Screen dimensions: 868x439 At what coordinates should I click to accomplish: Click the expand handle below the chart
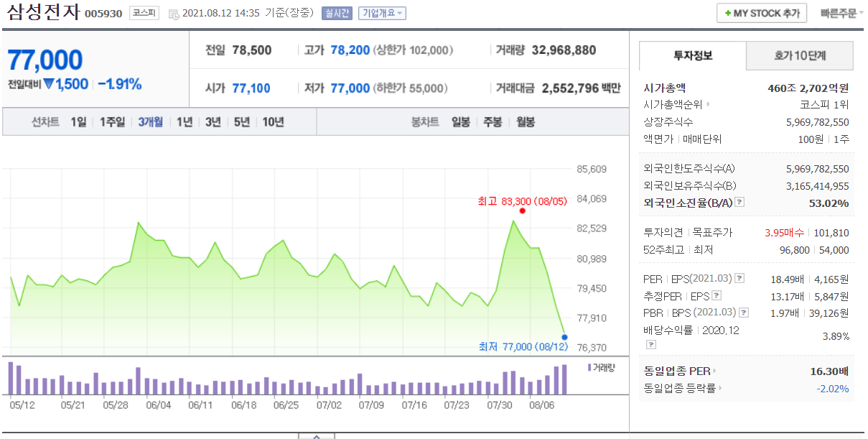[x=316, y=435]
